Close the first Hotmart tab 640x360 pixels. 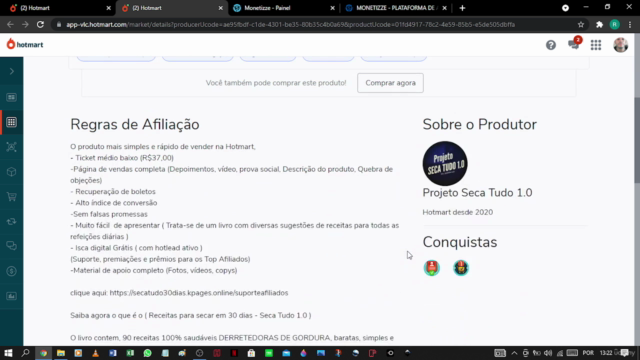point(109,8)
